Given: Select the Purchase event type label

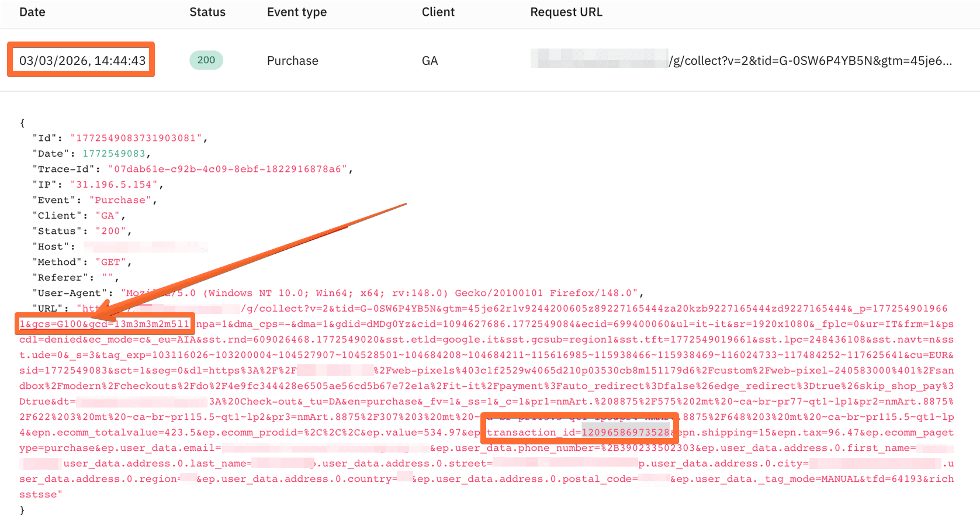Looking at the screenshot, I should [292, 60].
